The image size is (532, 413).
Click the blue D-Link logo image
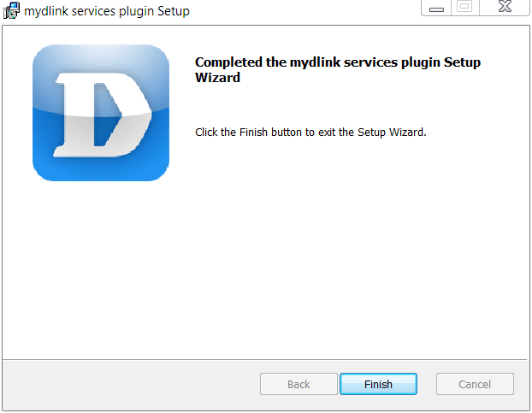pyautogui.click(x=101, y=113)
